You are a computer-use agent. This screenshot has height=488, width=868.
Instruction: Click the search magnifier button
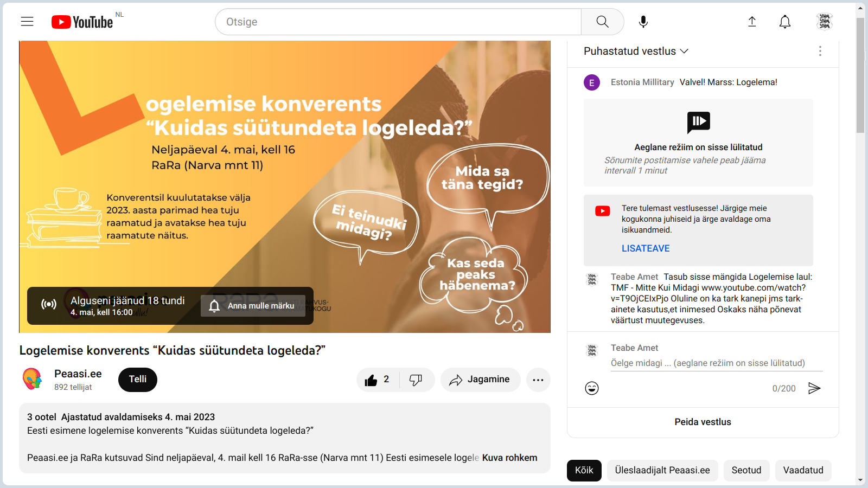[x=602, y=22]
